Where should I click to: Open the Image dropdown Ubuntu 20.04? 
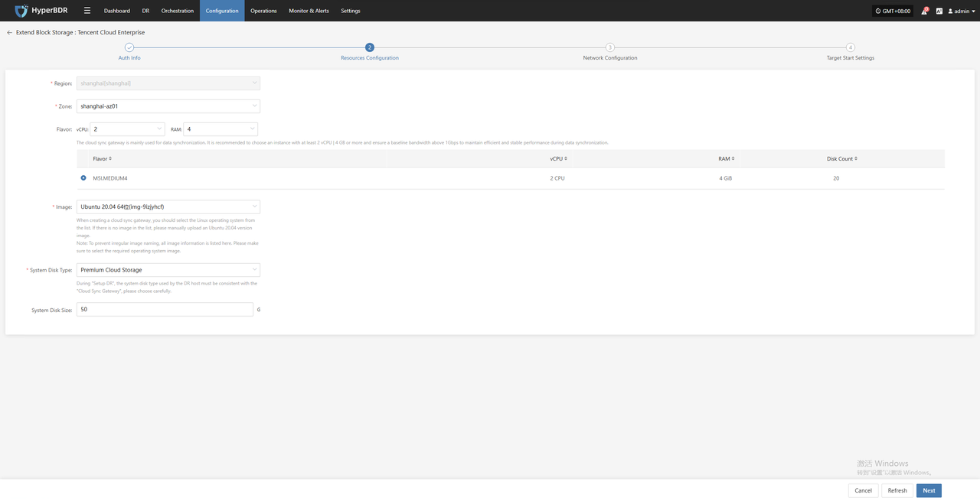point(168,207)
